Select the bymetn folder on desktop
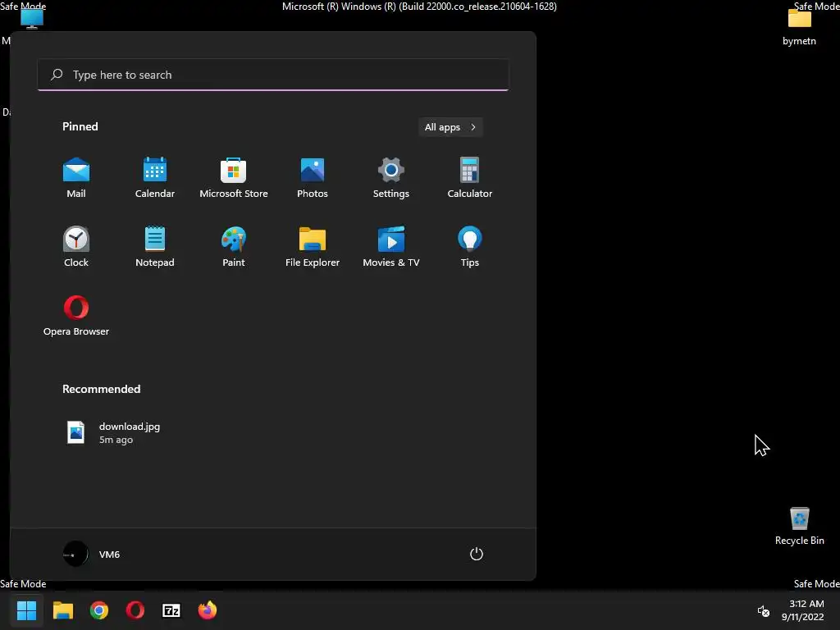 799,27
